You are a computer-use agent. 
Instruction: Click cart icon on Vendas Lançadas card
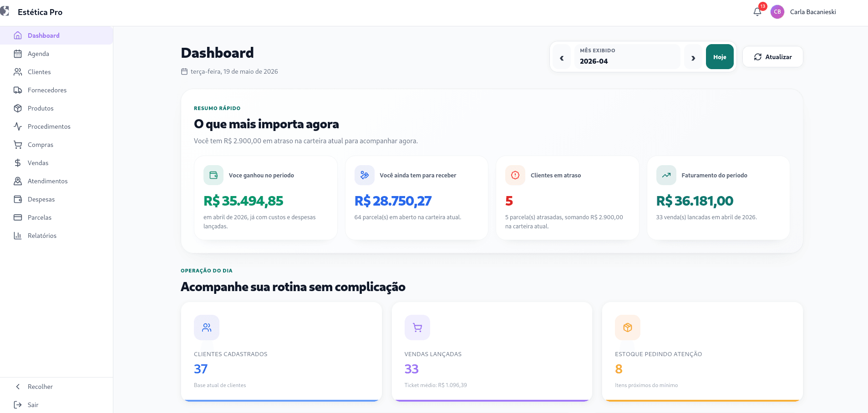417,327
